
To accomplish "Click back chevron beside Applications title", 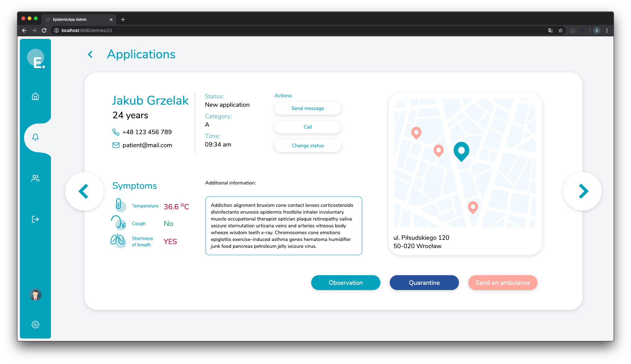I will tap(90, 55).
